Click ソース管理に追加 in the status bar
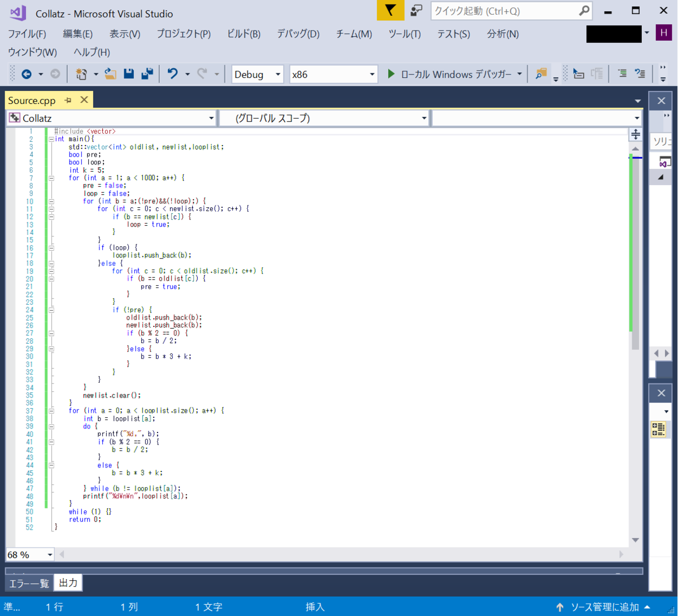 click(603, 607)
